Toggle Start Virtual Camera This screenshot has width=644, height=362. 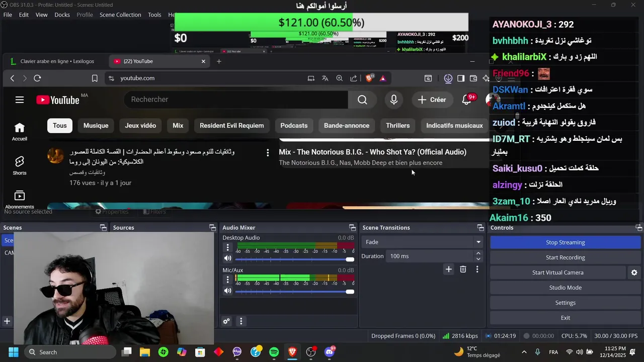558,273
